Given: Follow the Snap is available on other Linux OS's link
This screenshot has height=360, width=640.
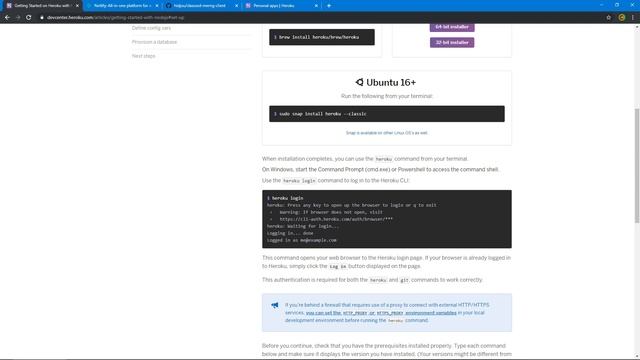Looking at the screenshot, I should tap(387, 133).
